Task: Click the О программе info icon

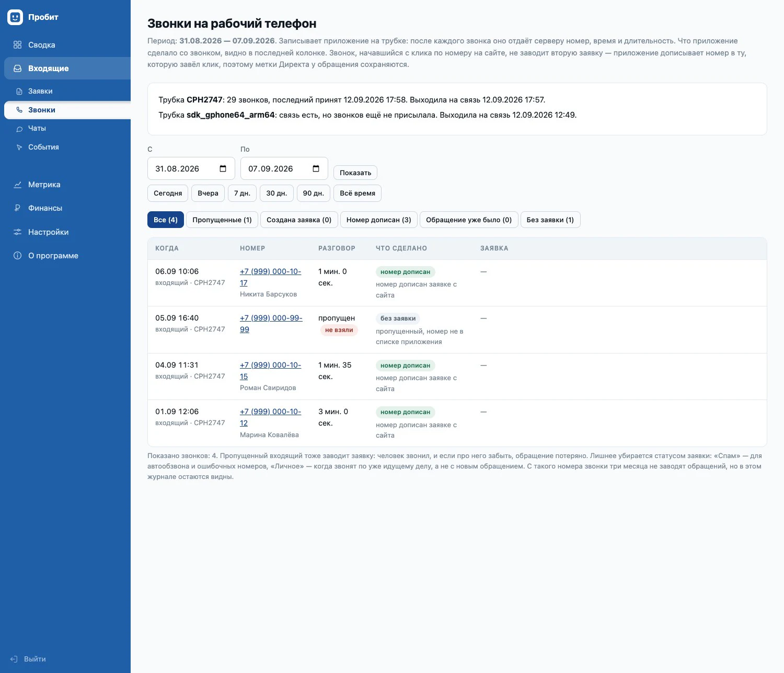Action: click(18, 256)
